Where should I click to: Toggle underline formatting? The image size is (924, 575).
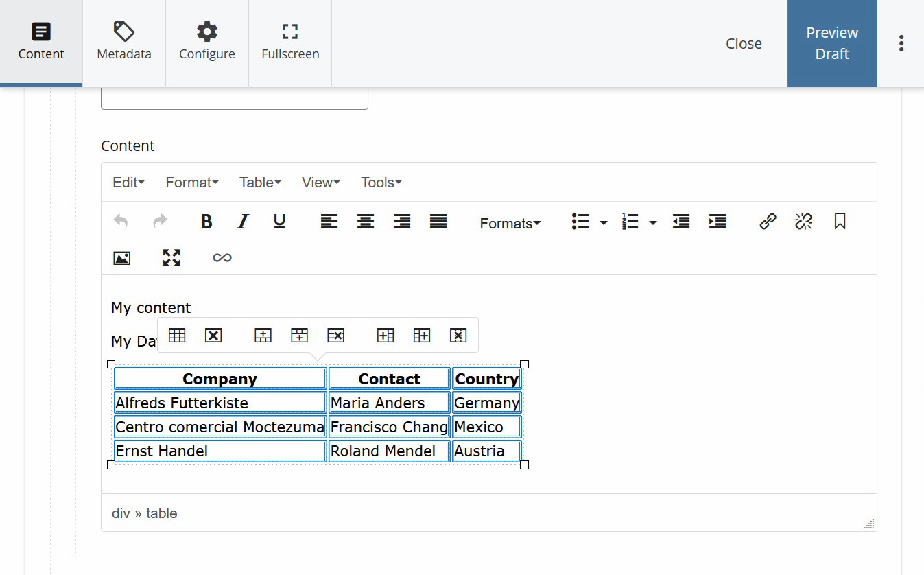pyautogui.click(x=279, y=222)
